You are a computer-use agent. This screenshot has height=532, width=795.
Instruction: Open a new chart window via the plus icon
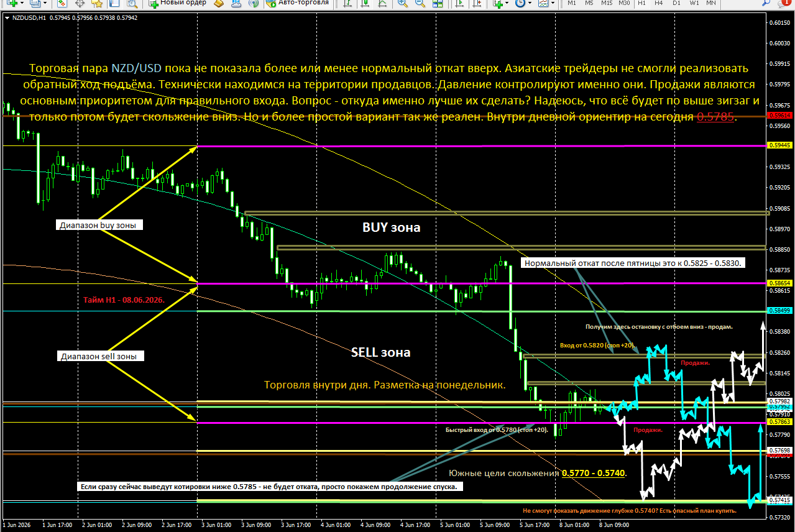12,3
